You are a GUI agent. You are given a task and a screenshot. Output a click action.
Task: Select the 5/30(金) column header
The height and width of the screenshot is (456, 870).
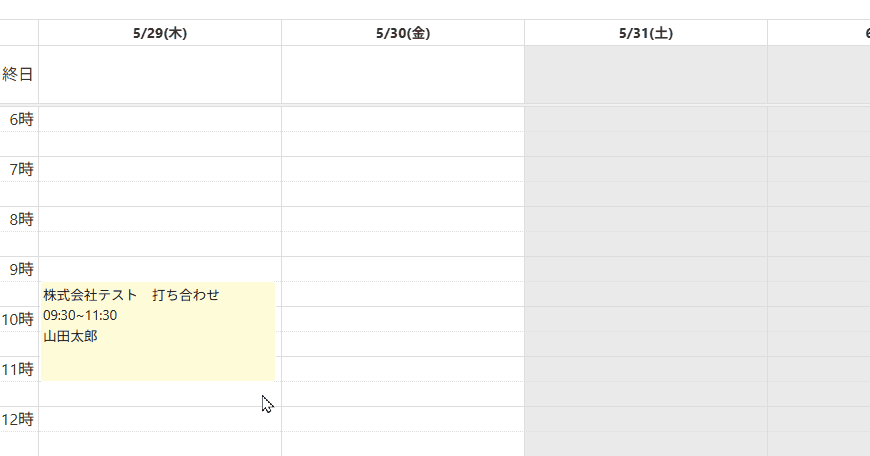[x=403, y=33]
